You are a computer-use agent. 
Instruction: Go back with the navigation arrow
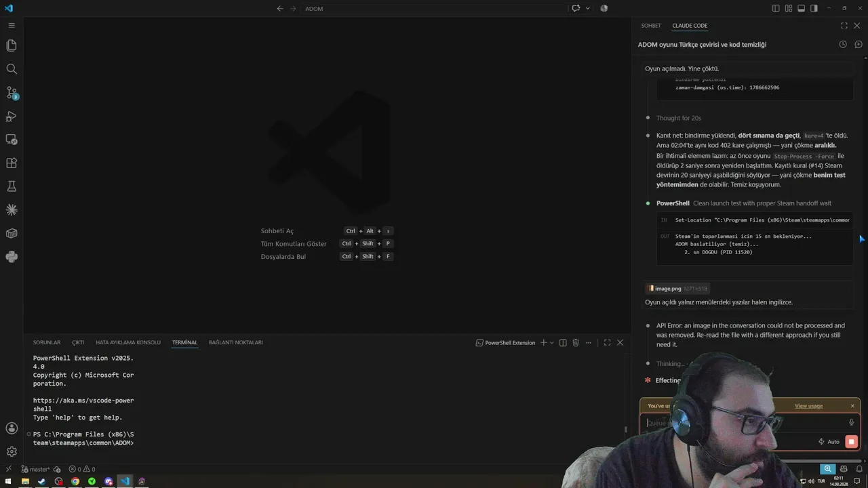(280, 8)
